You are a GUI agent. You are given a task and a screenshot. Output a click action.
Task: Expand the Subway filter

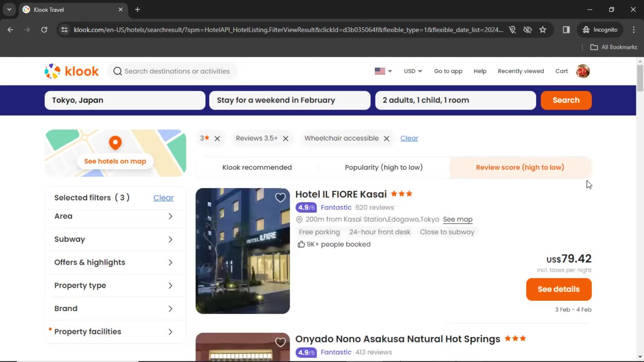[115, 239]
